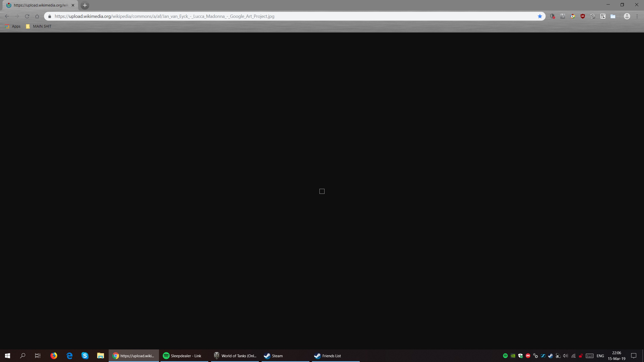Open the uBlock Origin extension
This screenshot has height=362, width=644.
(583, 16)
